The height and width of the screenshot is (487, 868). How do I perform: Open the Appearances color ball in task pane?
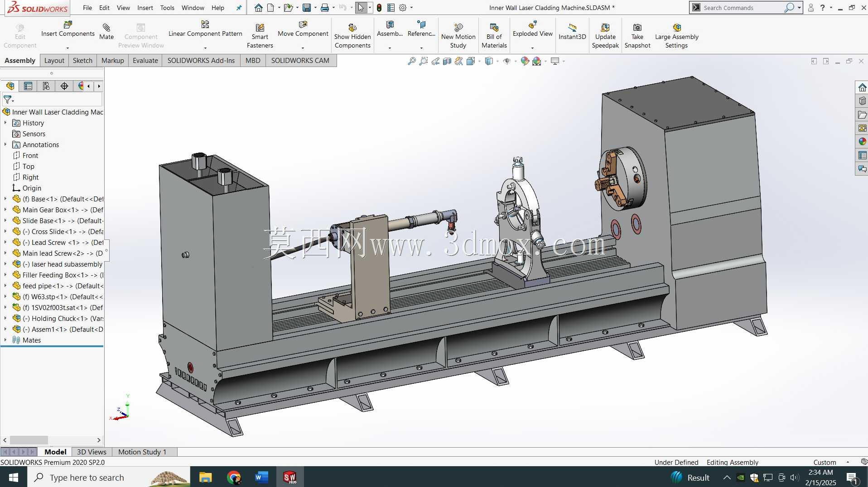[x=862, y=142]
